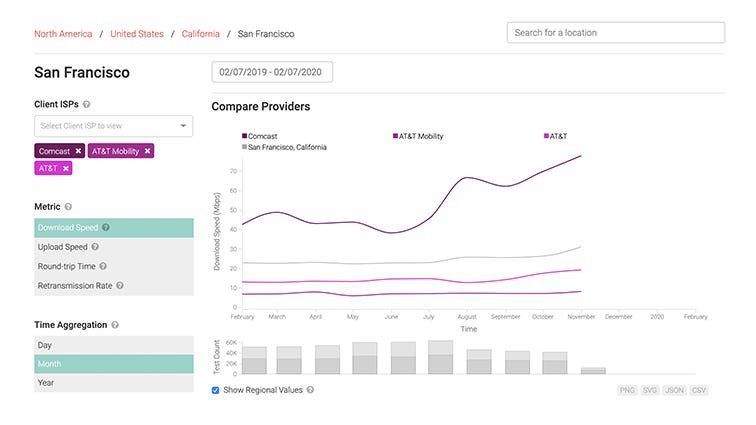Click the August label on time axis

pyautogui.click(x=467, y=316)
